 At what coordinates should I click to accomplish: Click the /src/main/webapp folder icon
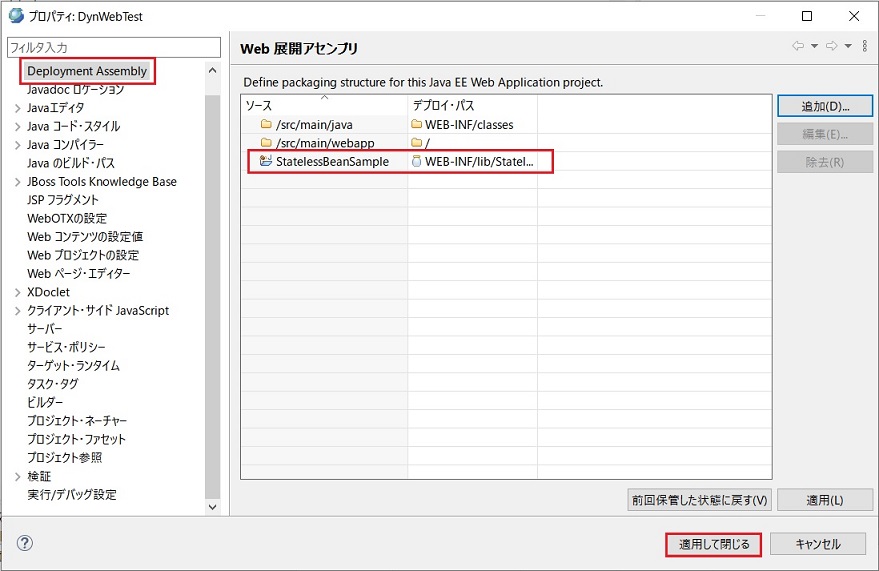click(x=266, y=143)
